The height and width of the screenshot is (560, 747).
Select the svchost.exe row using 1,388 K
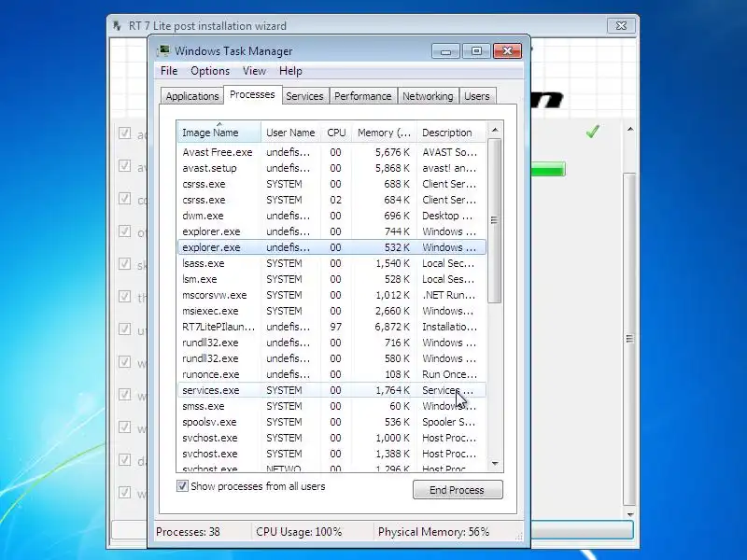(331, 454)
